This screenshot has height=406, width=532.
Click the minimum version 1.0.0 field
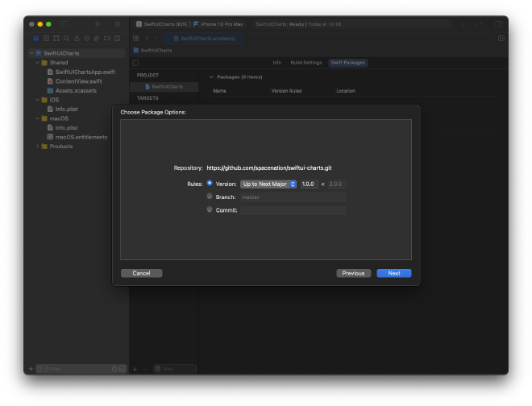coord(308,184)
